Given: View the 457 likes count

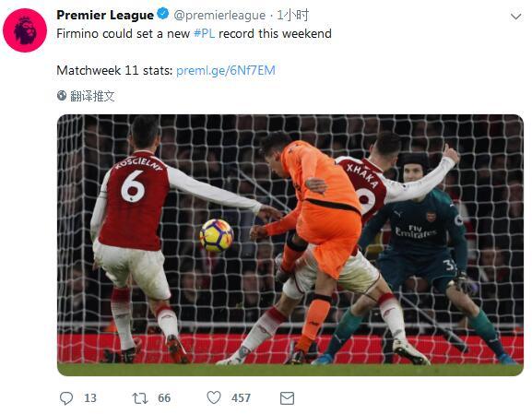Looking at the screenshot, I should coord(241,398).
